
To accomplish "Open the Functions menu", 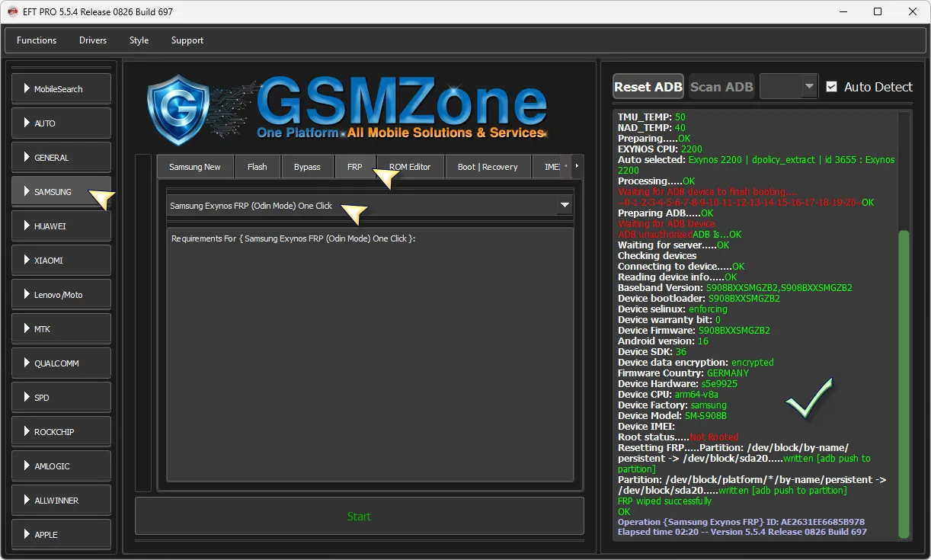I will tap(37, 40).
